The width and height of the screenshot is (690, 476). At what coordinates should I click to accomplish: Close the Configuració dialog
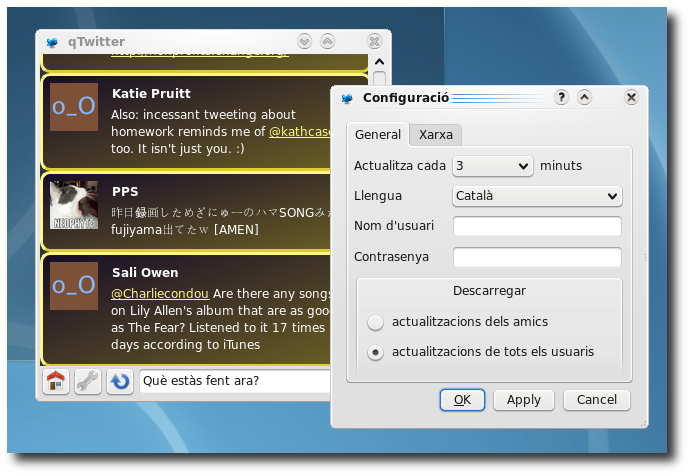(631, 97)
